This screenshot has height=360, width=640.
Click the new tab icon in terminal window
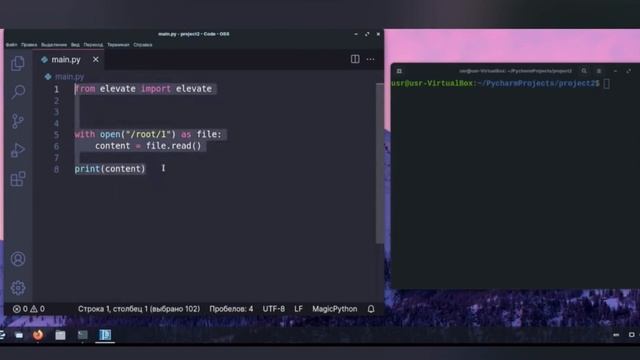(x=399, y=71)
